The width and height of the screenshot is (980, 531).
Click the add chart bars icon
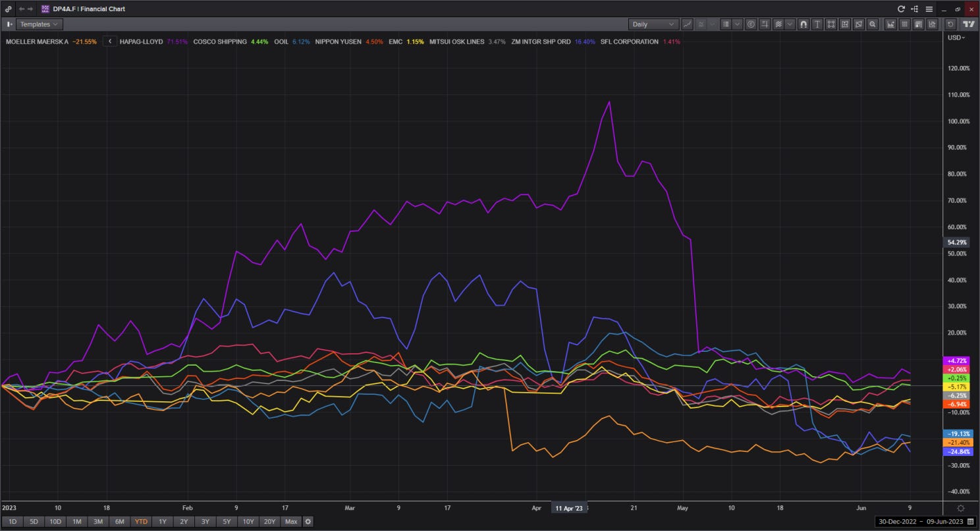click(x=891, y=24)
